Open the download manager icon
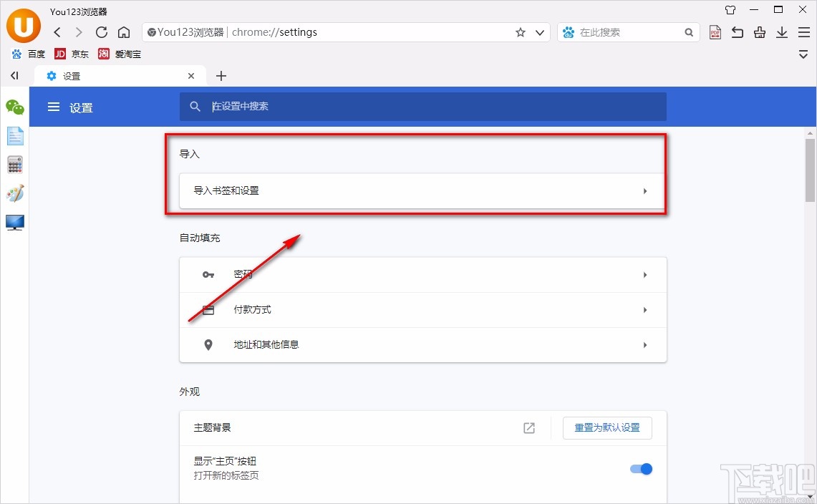The height and width of the screenshot is (504, 817). tap(782, 32)
